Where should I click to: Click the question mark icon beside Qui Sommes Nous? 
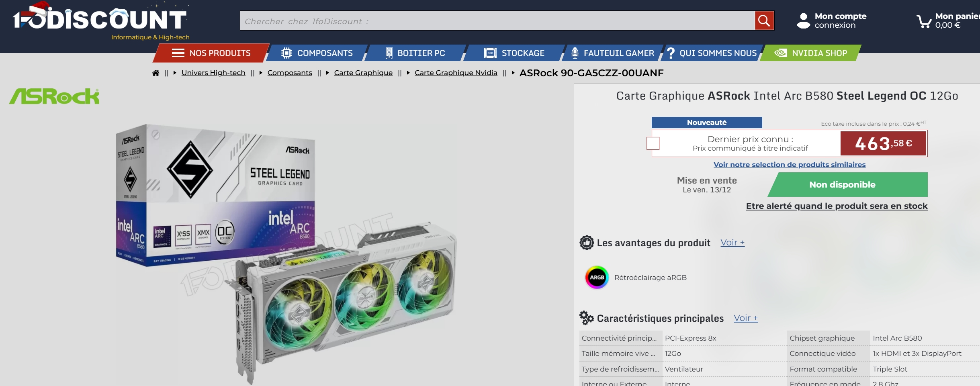(x=670, y=53)
